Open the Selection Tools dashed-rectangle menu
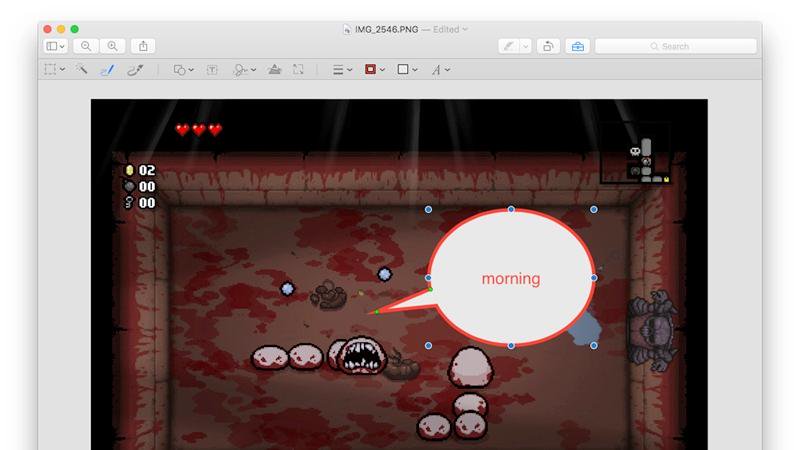 tap(55, 69)
